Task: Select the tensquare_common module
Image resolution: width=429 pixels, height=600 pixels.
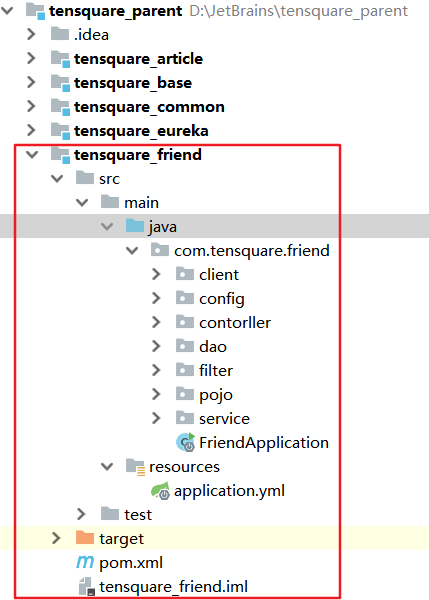Action: coord(149,107)
